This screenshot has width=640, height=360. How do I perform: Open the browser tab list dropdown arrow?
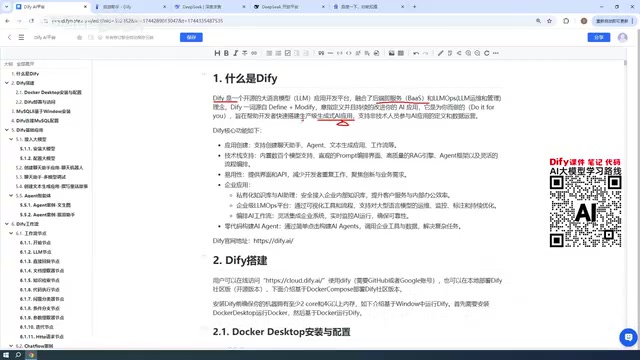point(6,7)
